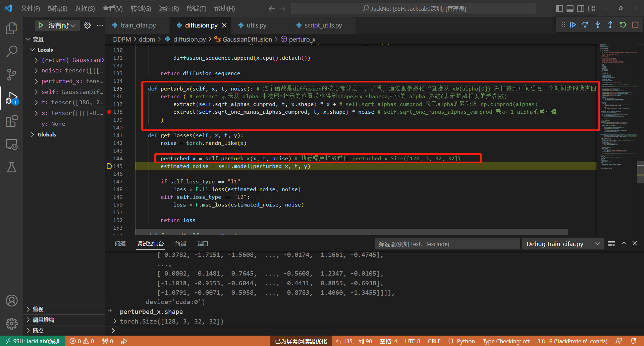The height and width of the screenshot is (346, 644).
Task: Click the JackNet command center search box
Action: point(413,9)
